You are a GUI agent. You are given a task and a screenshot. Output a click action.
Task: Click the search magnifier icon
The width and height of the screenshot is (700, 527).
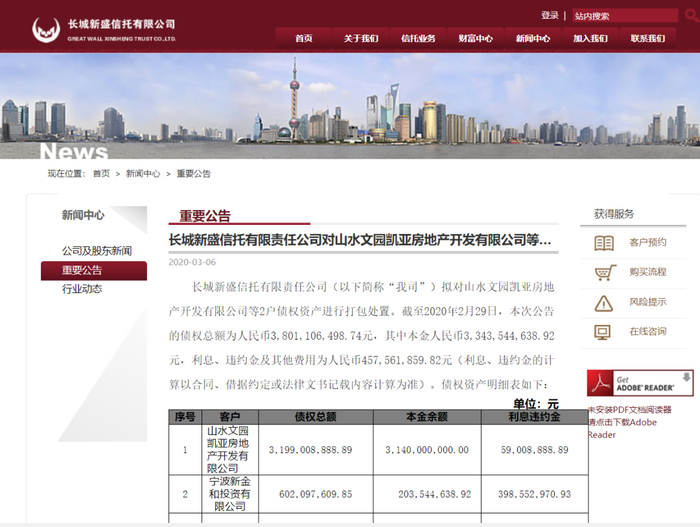click(692, 15)
